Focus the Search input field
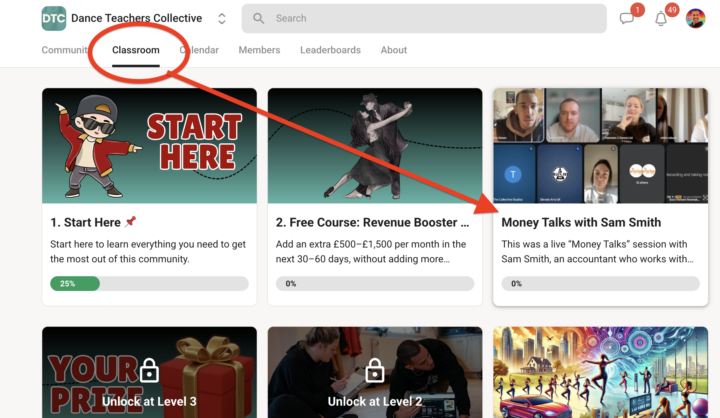The height and width of the screenshot is (418, 720). [424, 18]
